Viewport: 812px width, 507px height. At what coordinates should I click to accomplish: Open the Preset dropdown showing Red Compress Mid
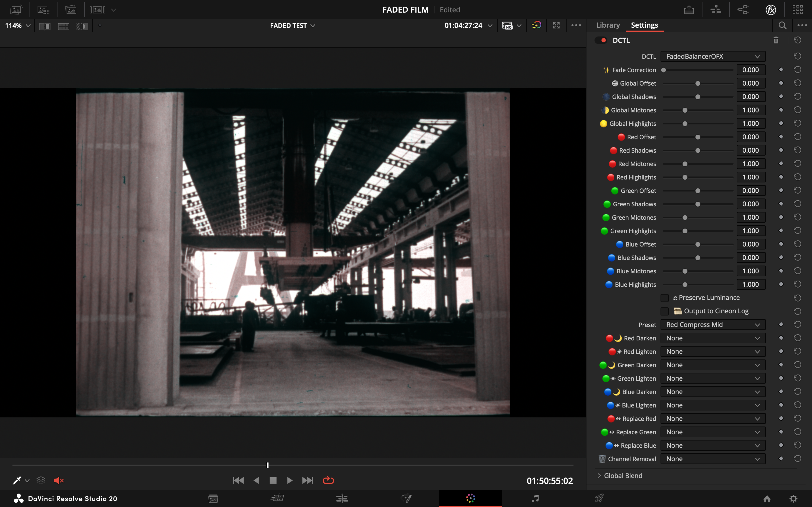[x=712, y=324]
